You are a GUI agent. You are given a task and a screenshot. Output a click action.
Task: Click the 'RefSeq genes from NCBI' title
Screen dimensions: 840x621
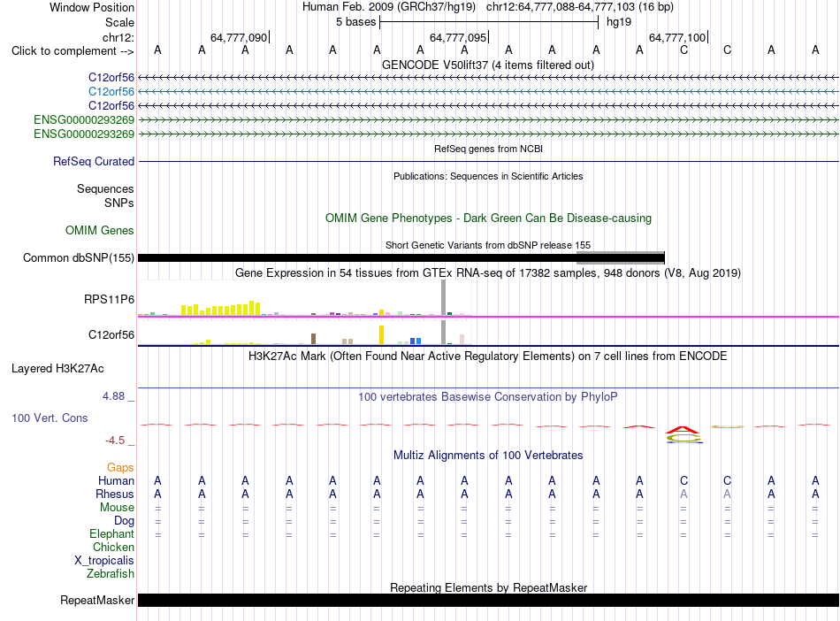tap(488, 149)
